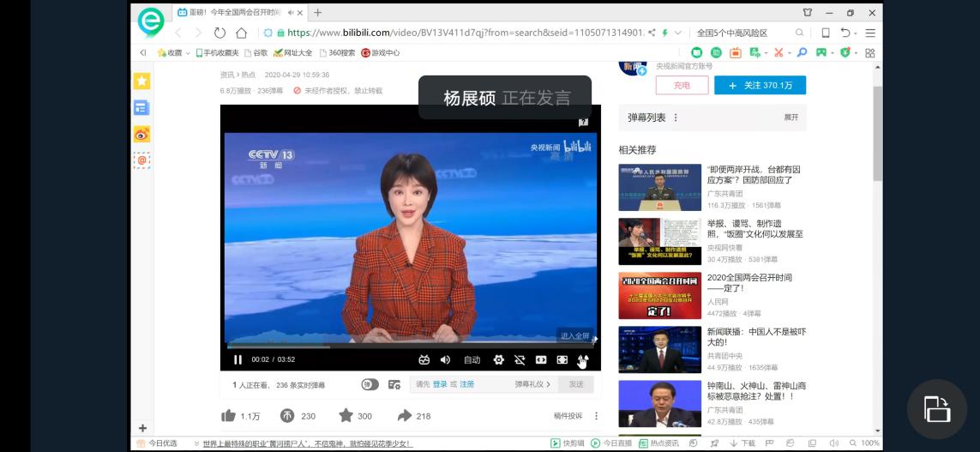This screenshot has height=452, width=980.
Task: Mute the video with the speaker icon
Action: coord(445,359)
